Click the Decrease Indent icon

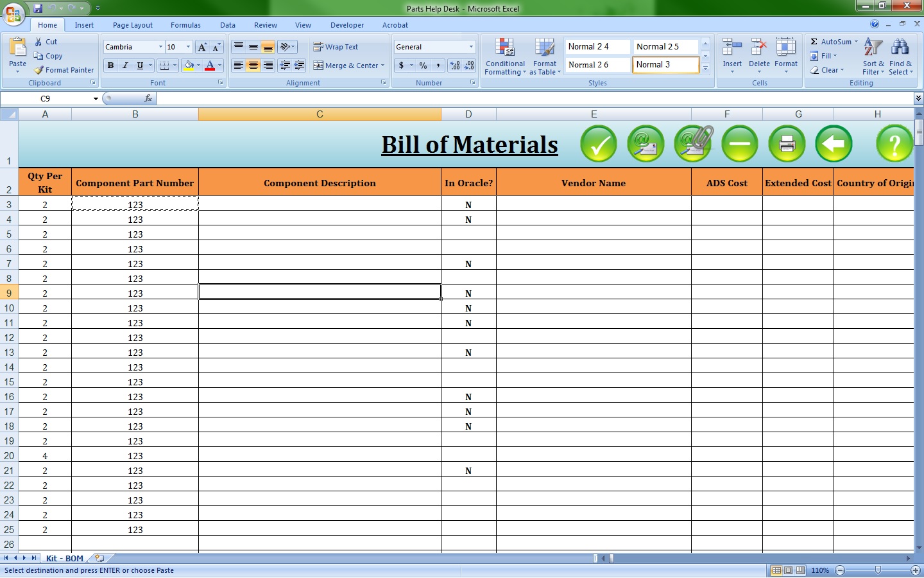click(x=285, y=66)
